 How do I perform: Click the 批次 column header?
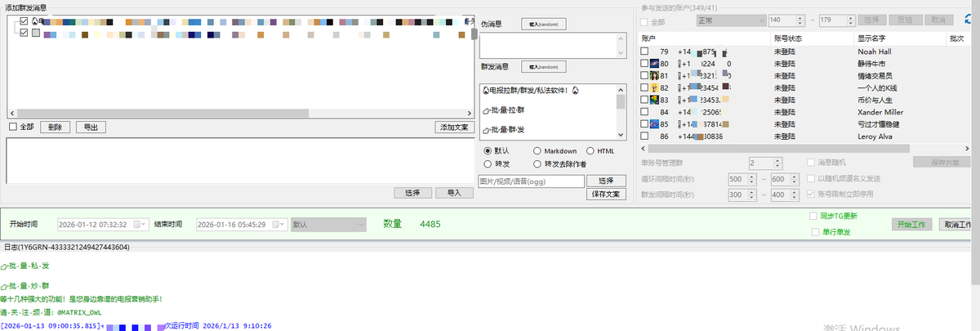point(960,38)
